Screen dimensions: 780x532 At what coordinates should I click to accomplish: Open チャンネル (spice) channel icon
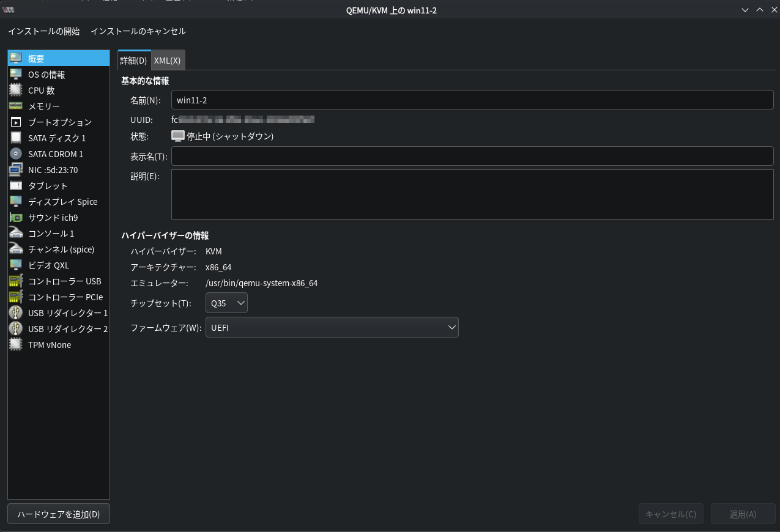[x=16, y=249]
